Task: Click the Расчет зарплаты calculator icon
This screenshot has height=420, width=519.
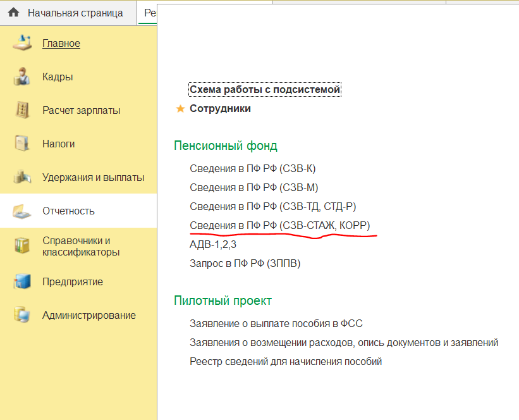Action: click(x=22, y=110)
